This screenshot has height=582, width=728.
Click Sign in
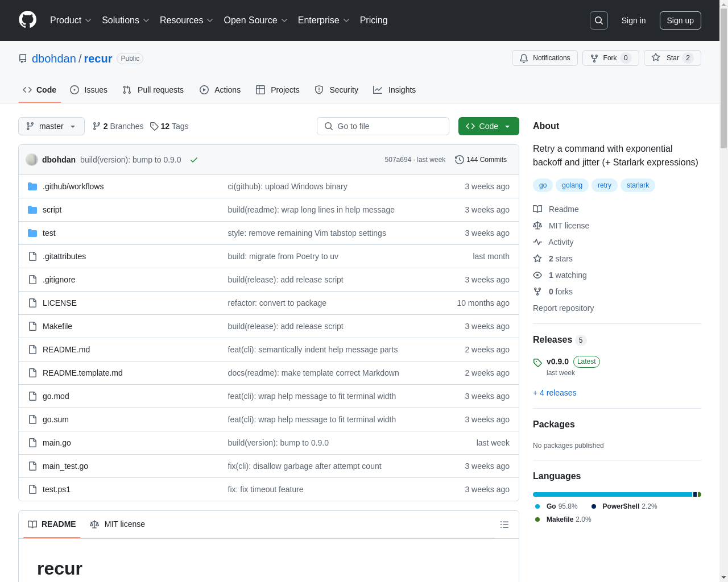[634, 20]
